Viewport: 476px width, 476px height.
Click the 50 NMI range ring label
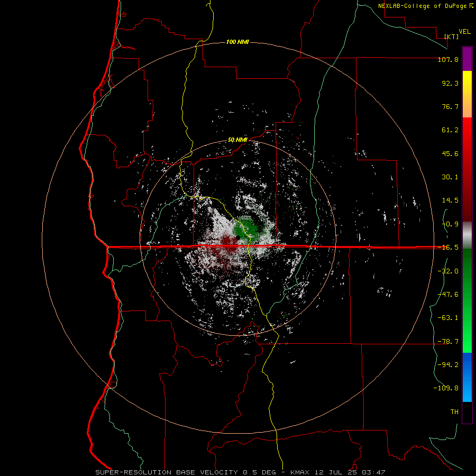click(237, 140)
